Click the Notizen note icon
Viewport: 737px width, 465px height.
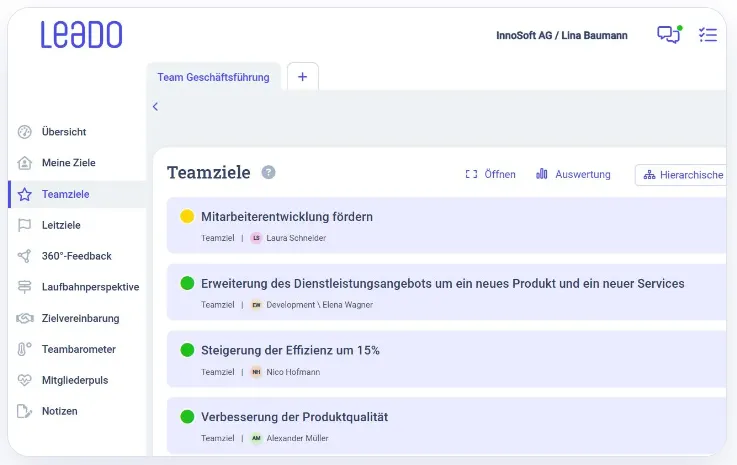pos(24,411)
